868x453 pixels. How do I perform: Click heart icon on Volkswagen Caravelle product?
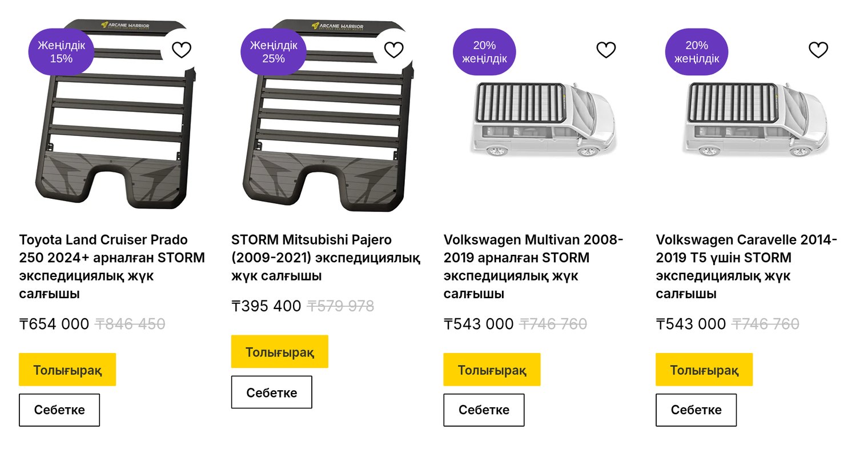pos(818,50)
